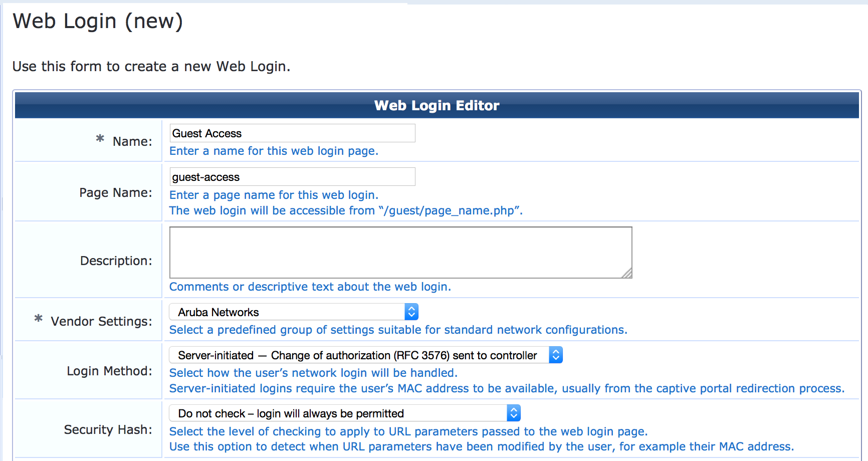This screenshot has height=461, width=868.
Task: Click the 'Security Hash:' field label
Action: (108, 429)
